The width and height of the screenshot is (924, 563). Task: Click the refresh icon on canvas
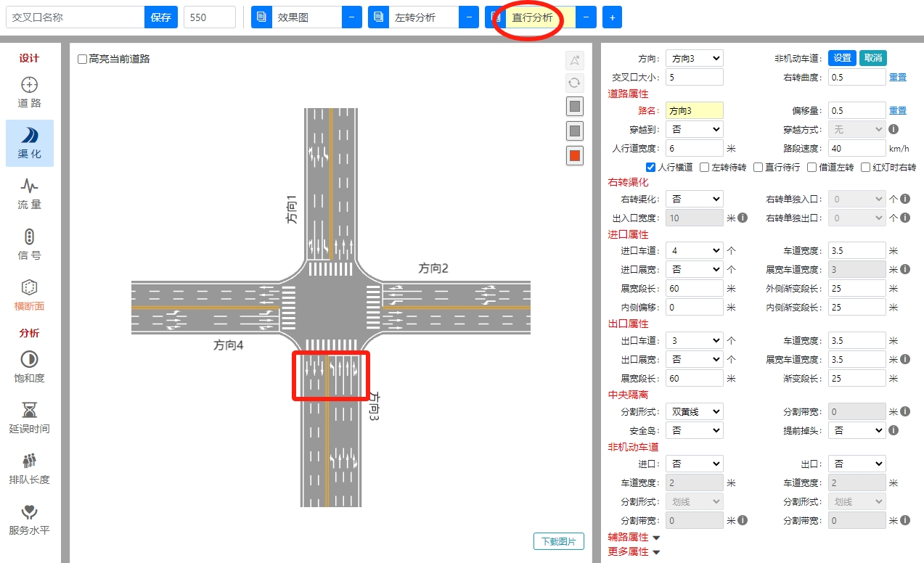click(x=575, y=83)
